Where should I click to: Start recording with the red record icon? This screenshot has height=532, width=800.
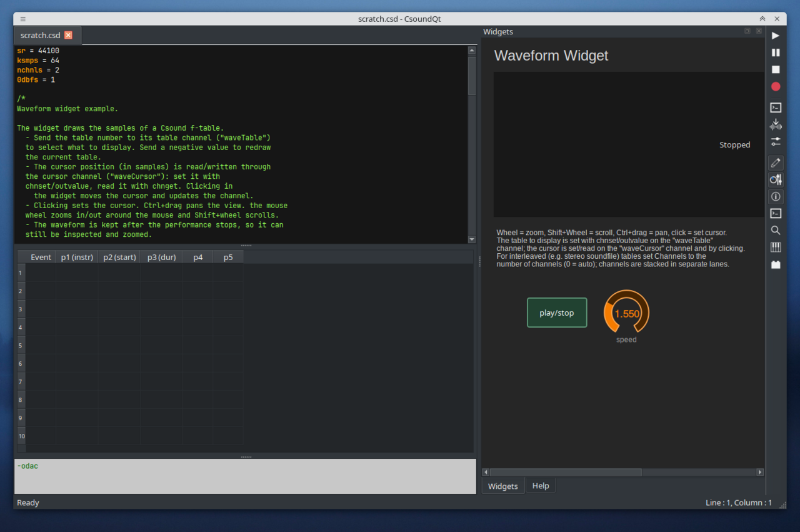pos(776,86)
